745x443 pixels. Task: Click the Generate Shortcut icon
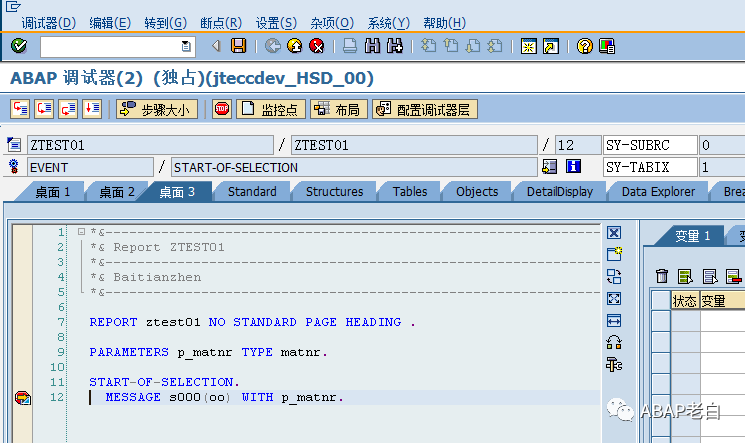(x=551, y=46)
